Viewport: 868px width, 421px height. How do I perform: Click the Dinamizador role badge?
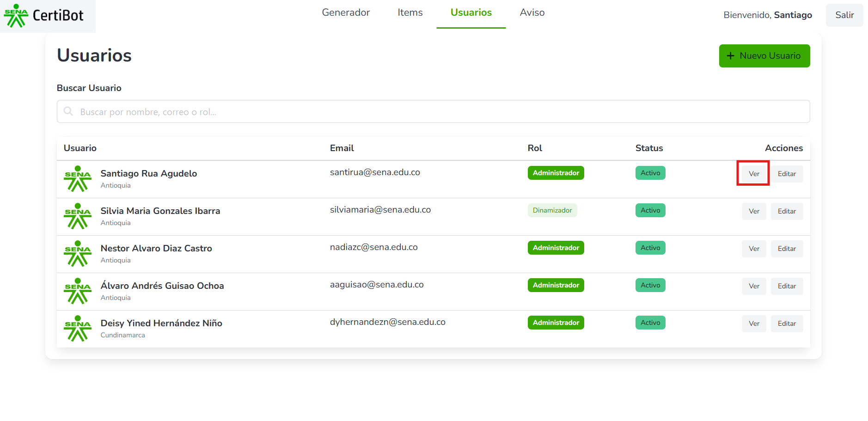tap(552, 210)
